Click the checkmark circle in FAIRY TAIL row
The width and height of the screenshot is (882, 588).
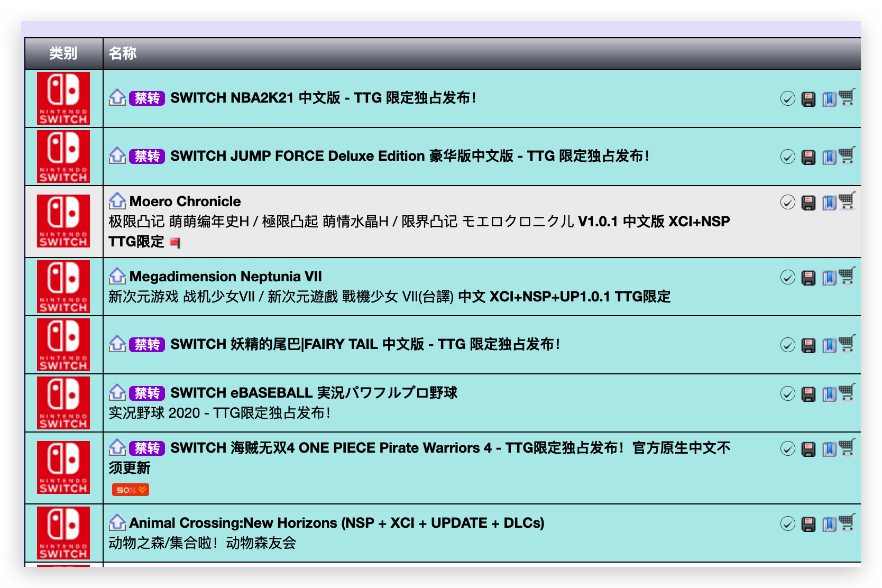(x=787, y=345)
